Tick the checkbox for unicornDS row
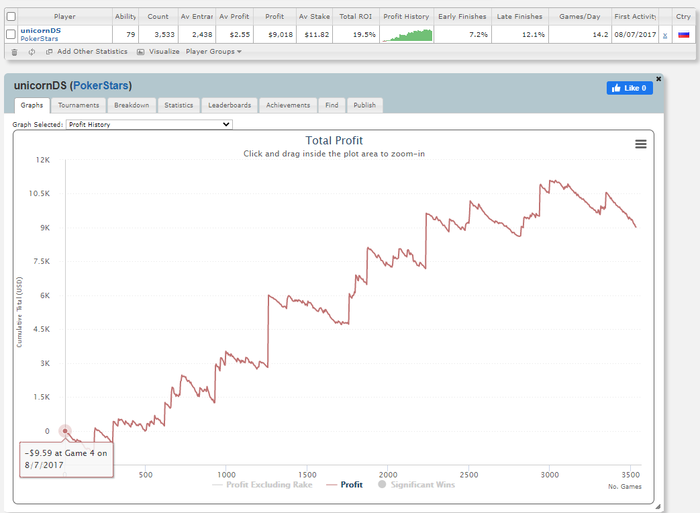The width and height of the screenshot is (700, 513). pyautogui.click(x=11, y=34)
